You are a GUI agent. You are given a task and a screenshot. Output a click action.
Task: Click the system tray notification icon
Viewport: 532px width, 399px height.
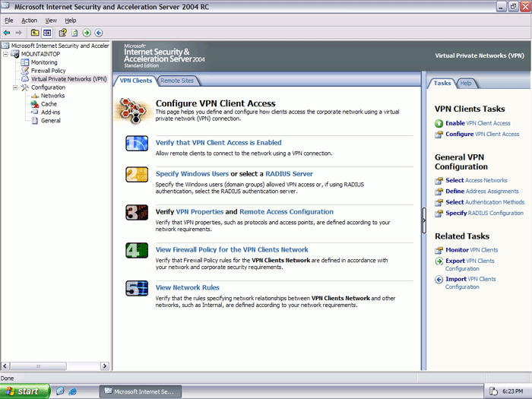point(494,391)
